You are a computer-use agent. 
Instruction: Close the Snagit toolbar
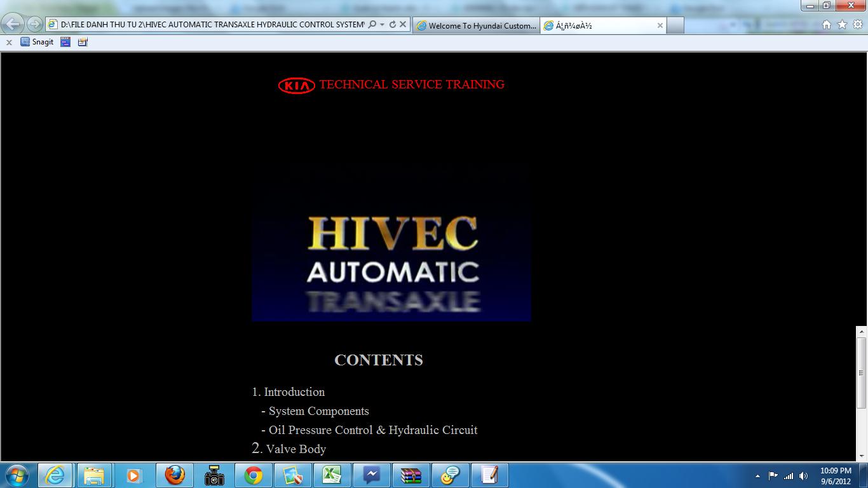(x=9, y=43)
